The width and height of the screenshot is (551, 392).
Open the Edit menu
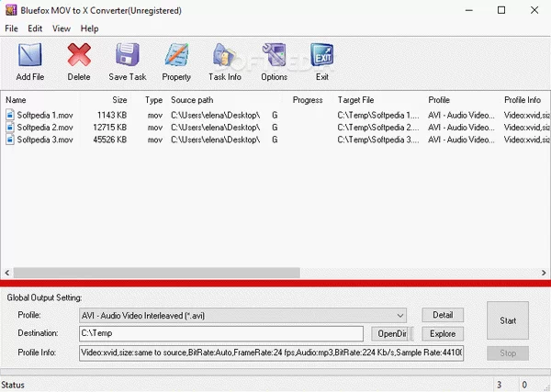[x=35, y=28]
